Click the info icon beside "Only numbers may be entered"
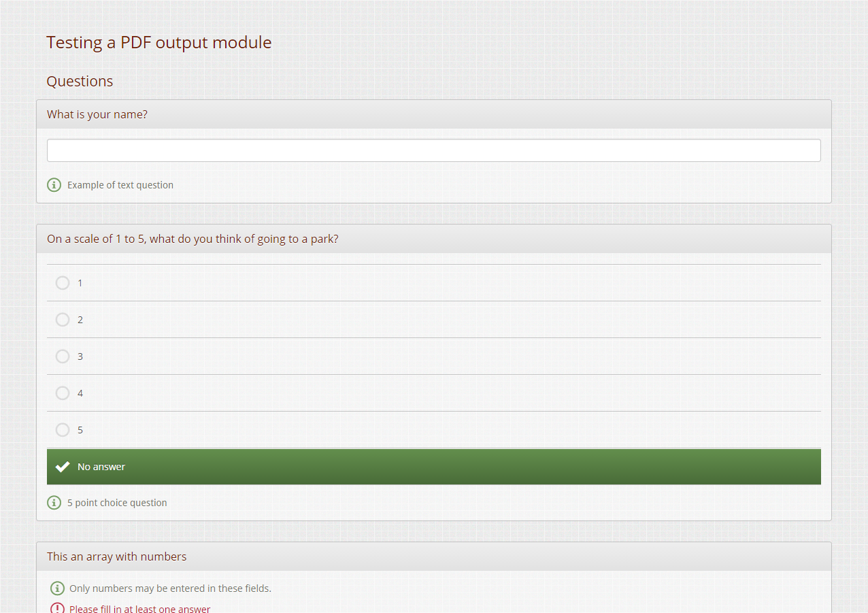 57,589
